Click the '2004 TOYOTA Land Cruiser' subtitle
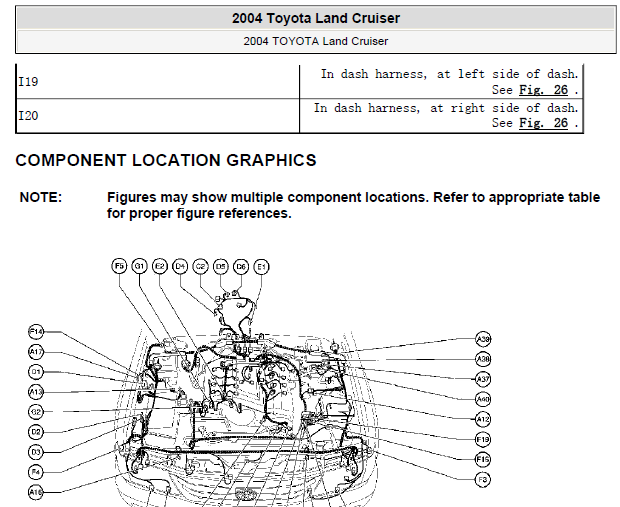The width and height of the screenshot is (620, 507). coord(316,41)
